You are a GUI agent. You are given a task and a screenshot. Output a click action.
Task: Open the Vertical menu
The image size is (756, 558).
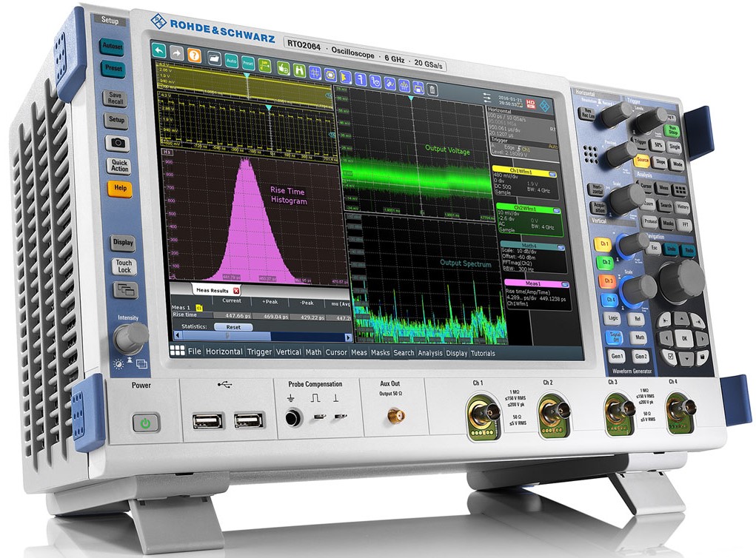coord(288,352)
